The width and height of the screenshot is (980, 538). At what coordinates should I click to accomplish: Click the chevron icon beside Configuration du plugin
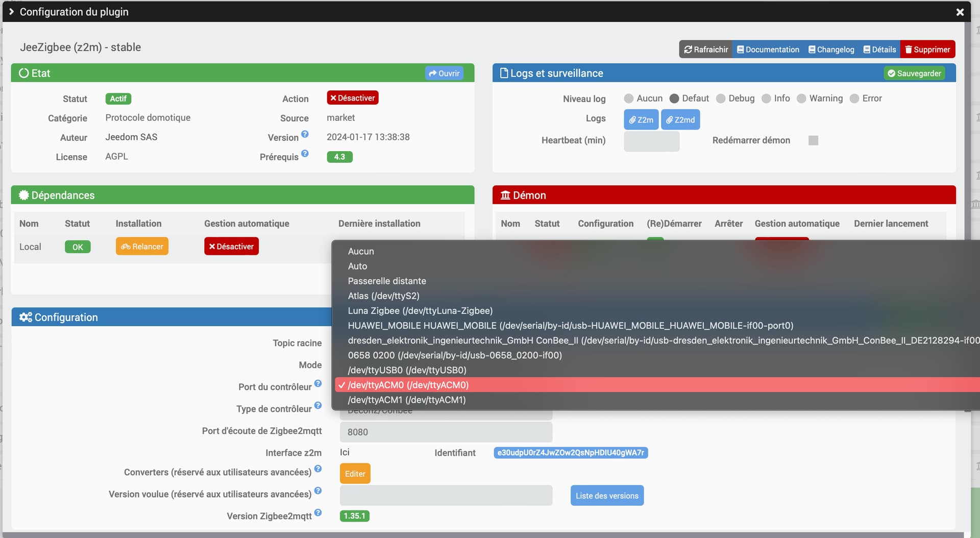point(11,12)
